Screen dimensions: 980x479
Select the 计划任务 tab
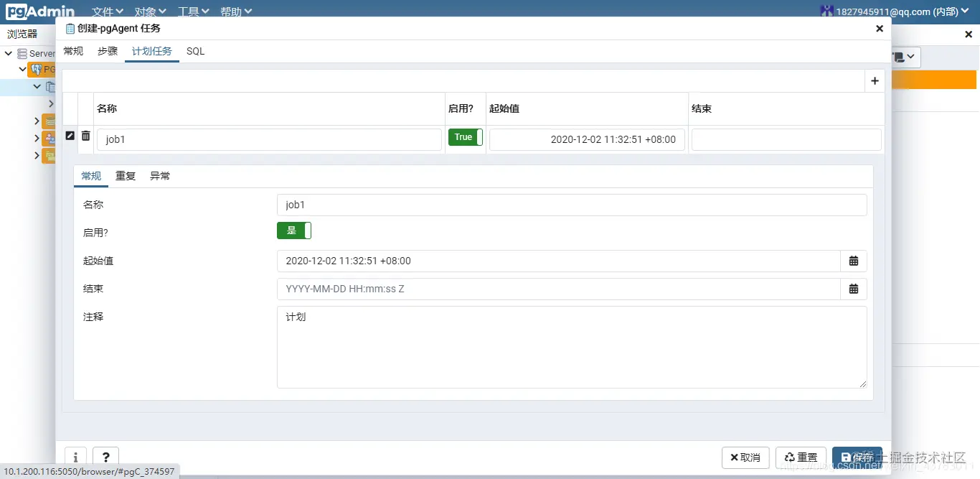pyautogui.click(x=152, y=51)
